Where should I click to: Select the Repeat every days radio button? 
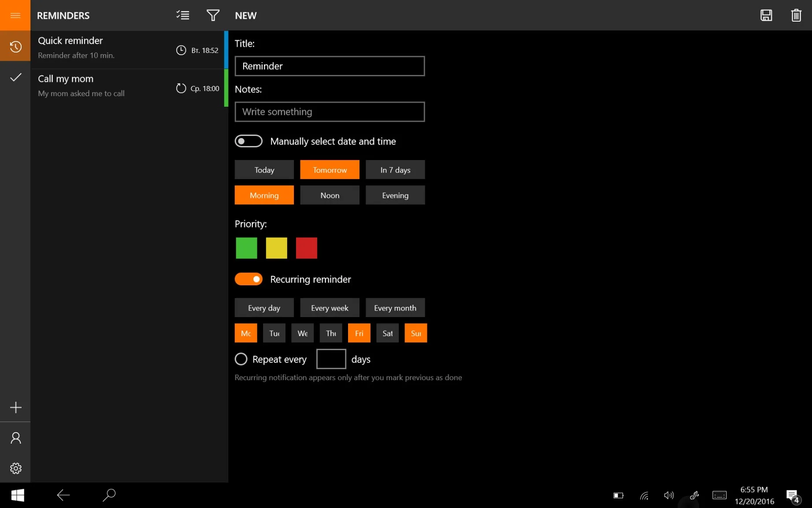click(x=241, y=359)
